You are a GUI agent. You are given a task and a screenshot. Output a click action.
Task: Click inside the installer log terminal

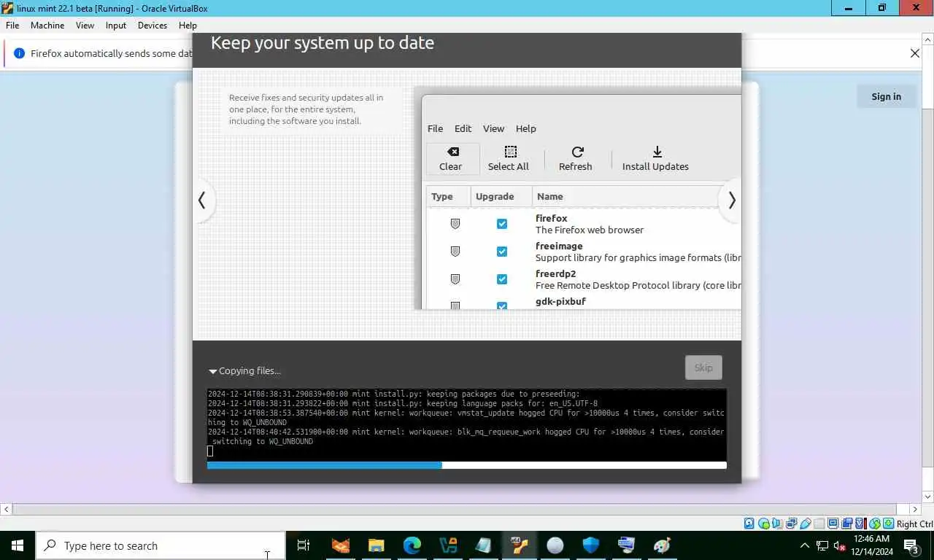pyautogui.click(x=466, y=424)
